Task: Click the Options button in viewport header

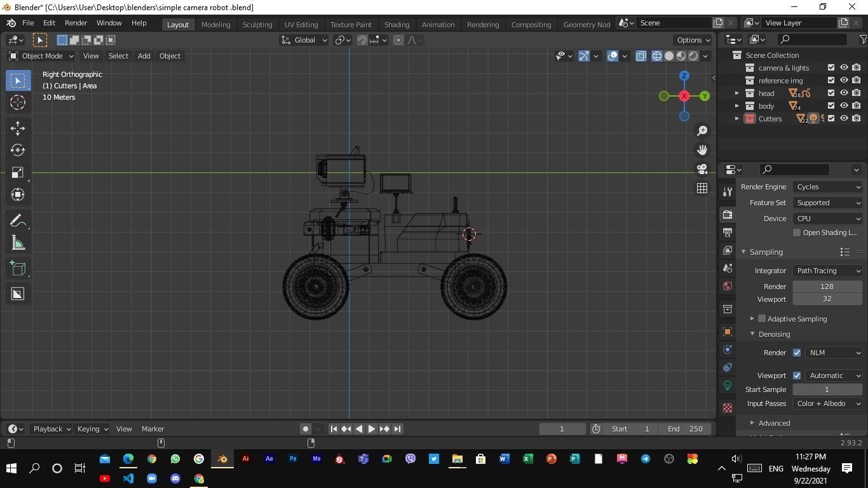Action: [x=693, y=40]
